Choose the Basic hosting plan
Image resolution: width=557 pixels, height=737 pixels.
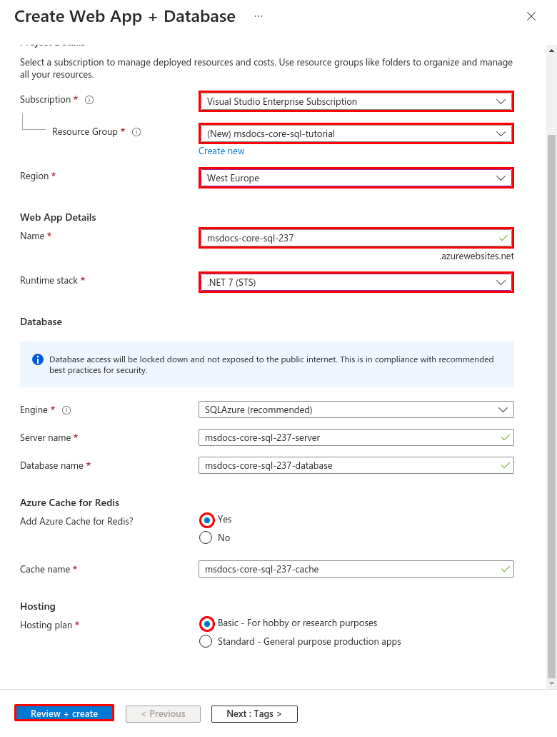click(x=206, y=624)
